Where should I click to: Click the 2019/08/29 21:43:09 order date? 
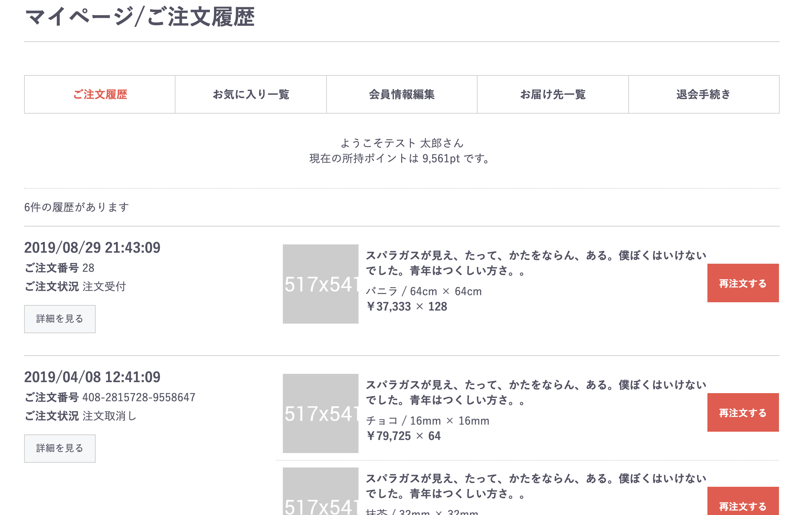point(92,248)
